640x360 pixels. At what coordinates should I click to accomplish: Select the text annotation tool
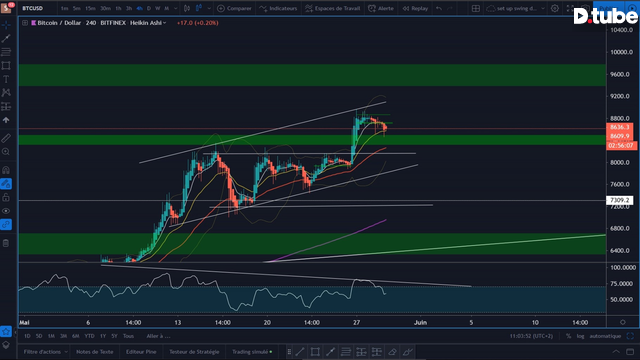[6, 79]
